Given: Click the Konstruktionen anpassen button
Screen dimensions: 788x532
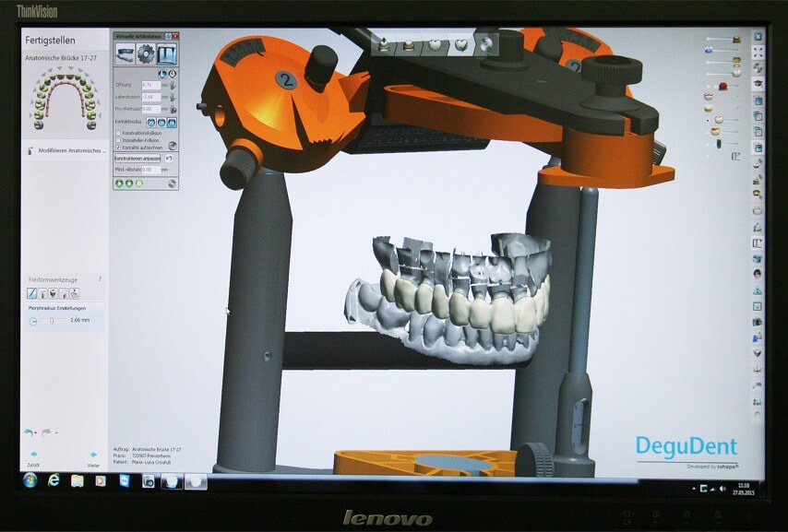Looking at the screenshot, I should (137, 159).
